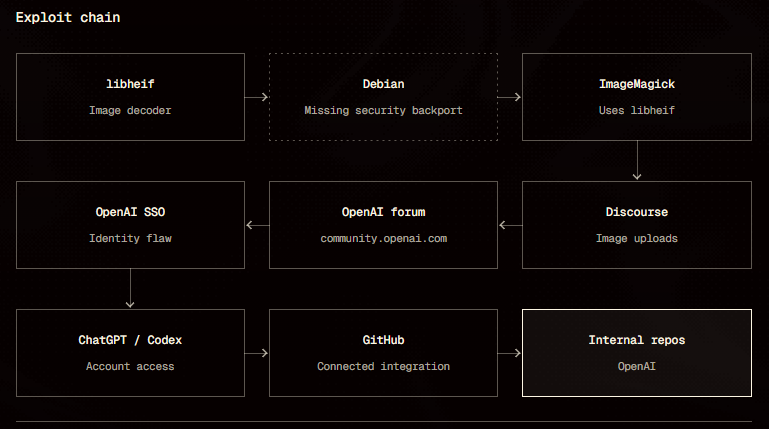Click the Discourse Image uploads box
This screenshot has width=769, height=429.
pos(637,225)
